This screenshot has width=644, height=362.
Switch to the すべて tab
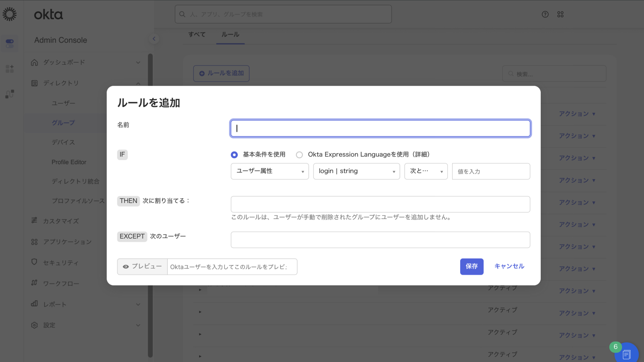tap(197, 35)
